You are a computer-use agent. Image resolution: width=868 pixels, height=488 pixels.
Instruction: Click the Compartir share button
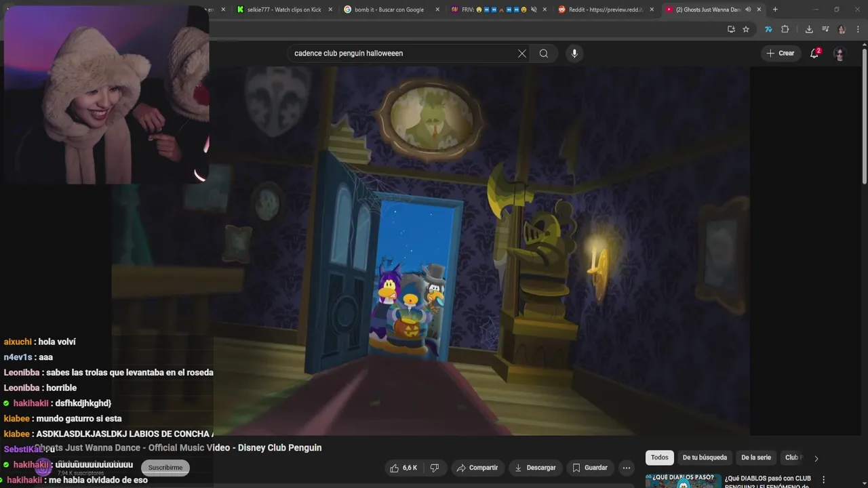[477, 468]
